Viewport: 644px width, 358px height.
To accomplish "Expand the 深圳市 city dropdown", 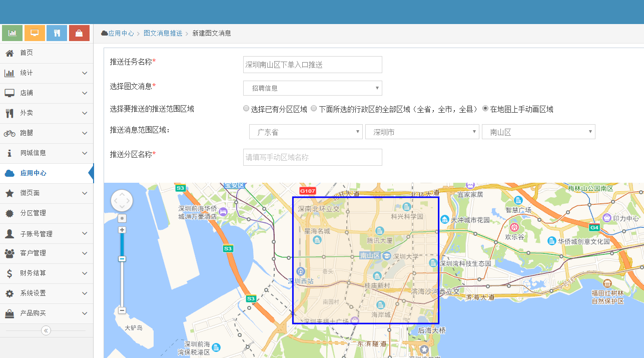I will pyautogui.click(x=422, y=131).
